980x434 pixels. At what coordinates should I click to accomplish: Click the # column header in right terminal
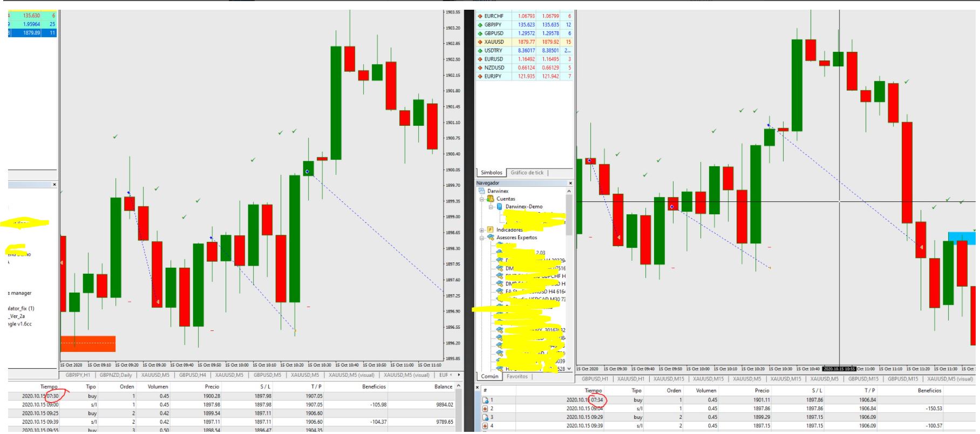click(x=486, y=391)
